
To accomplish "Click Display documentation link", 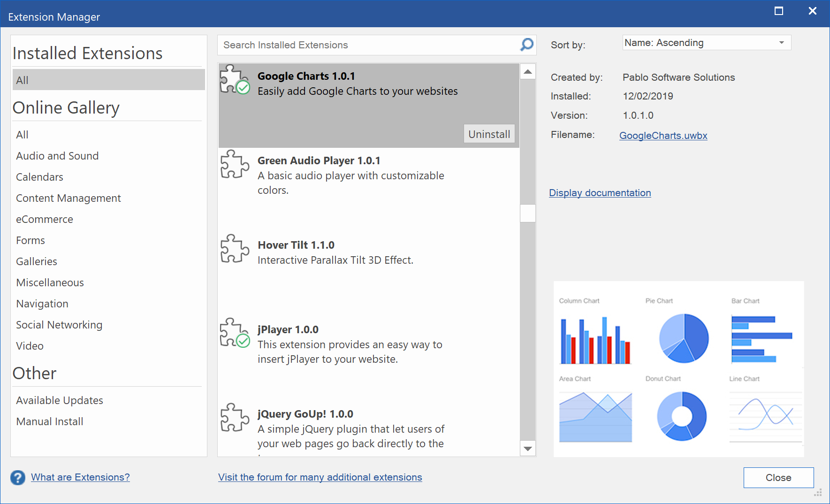I will pyautogui.click(x=600, y=193).
